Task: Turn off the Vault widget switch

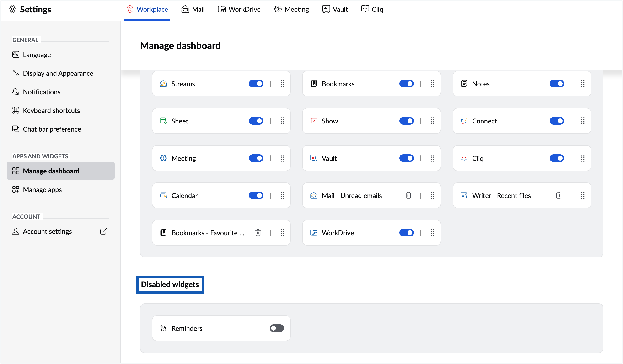Action: tap(406, 158)
